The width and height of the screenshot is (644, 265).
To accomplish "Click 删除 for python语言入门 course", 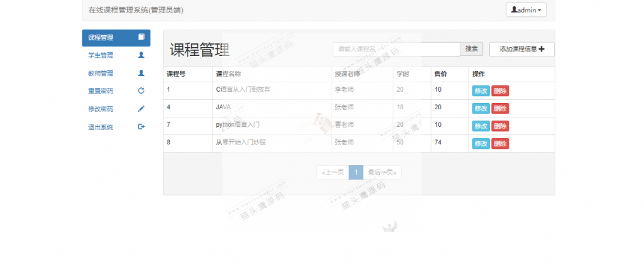I will (500, 126).
